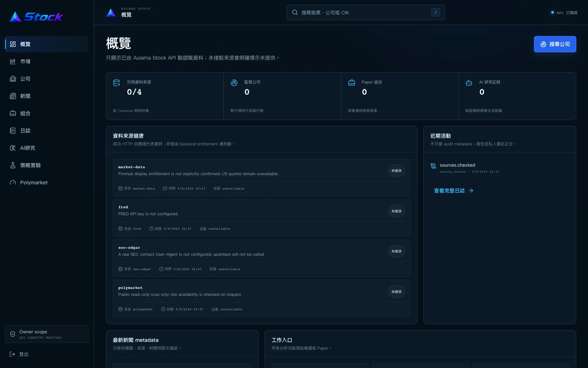Click the clock icon in fred row

[x=151, y=229]
